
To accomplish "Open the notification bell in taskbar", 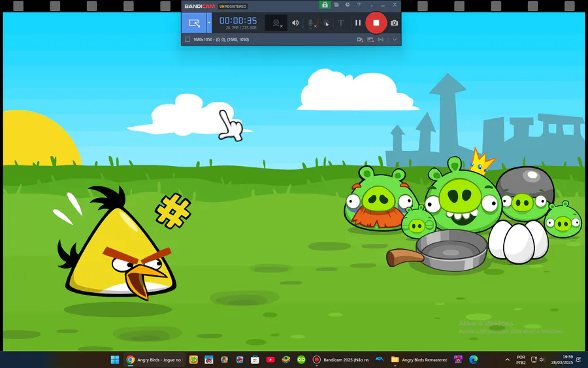I will 578,360.
